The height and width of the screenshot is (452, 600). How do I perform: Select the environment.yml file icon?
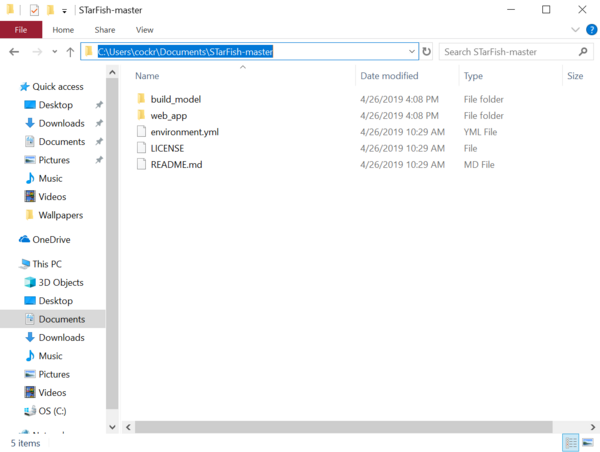(x=141, y=131)
